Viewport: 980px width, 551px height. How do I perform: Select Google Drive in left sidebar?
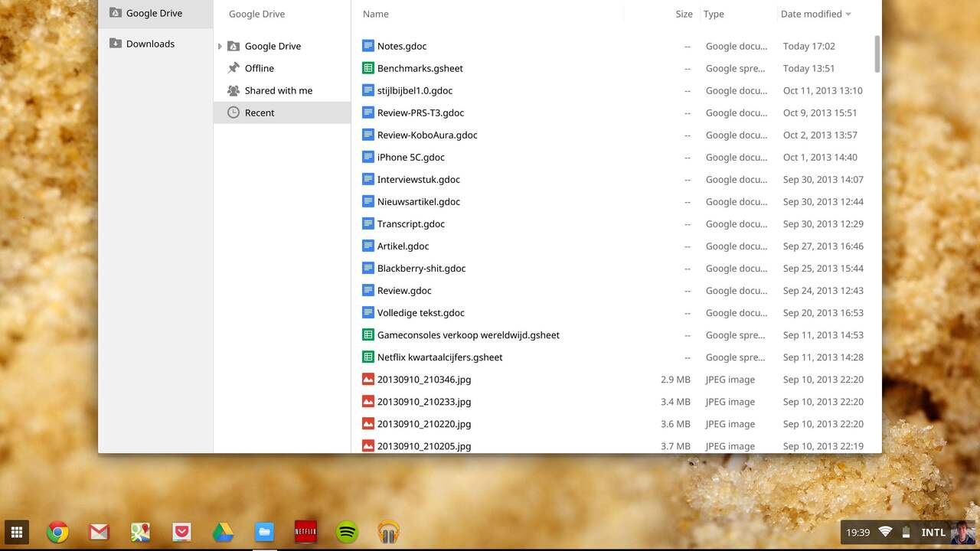tap(155, 13)
